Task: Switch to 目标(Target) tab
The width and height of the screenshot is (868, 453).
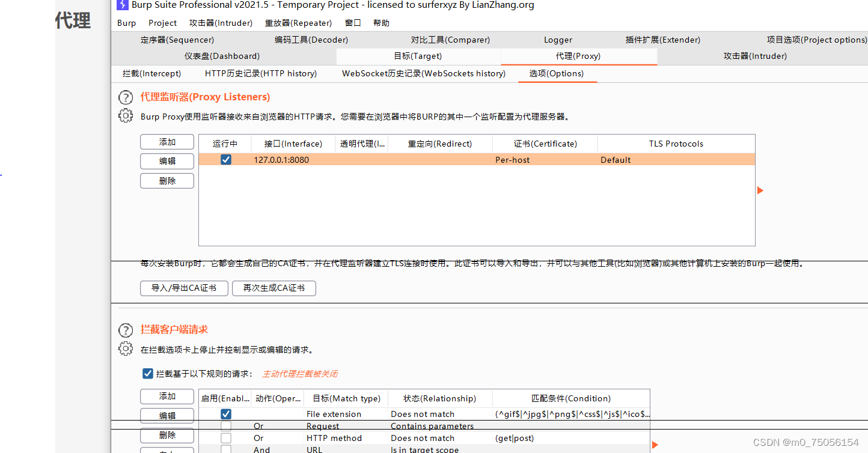Action: 418,56
